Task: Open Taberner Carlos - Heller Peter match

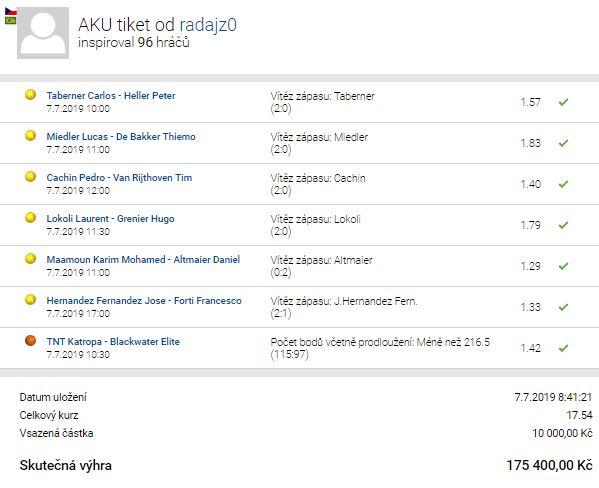Action: point(111,96)
